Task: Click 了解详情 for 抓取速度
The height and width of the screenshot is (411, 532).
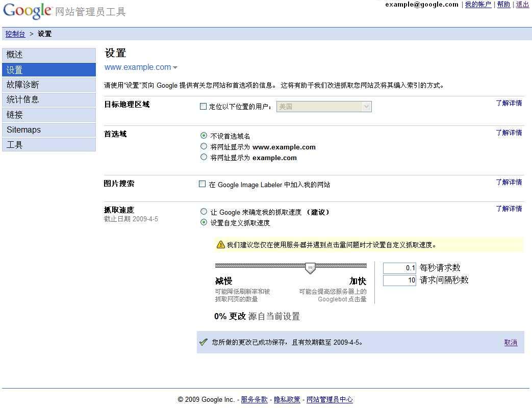Action: (x=509, y=209)
